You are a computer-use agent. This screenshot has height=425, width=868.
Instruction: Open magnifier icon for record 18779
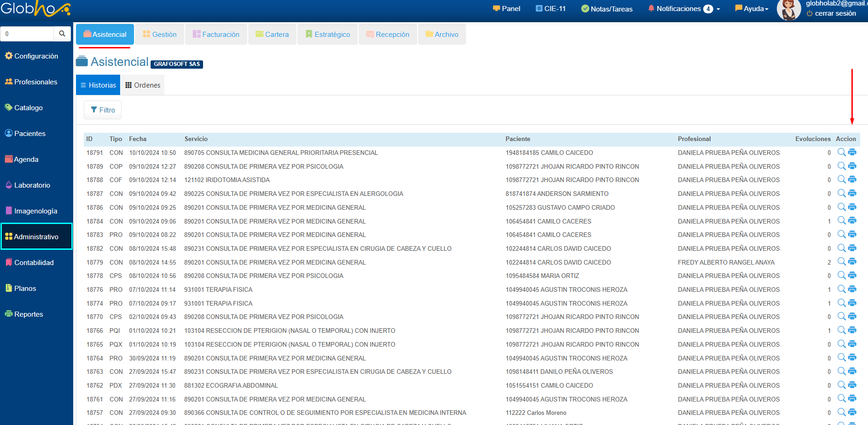point(841,261)
